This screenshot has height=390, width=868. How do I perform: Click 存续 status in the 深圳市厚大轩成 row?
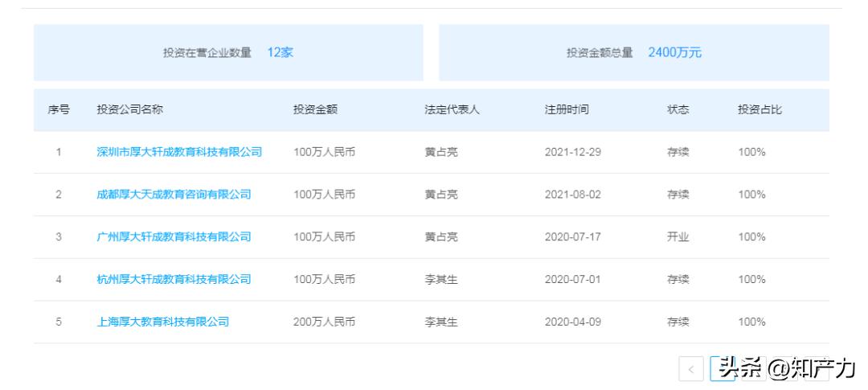coord(678,152)
